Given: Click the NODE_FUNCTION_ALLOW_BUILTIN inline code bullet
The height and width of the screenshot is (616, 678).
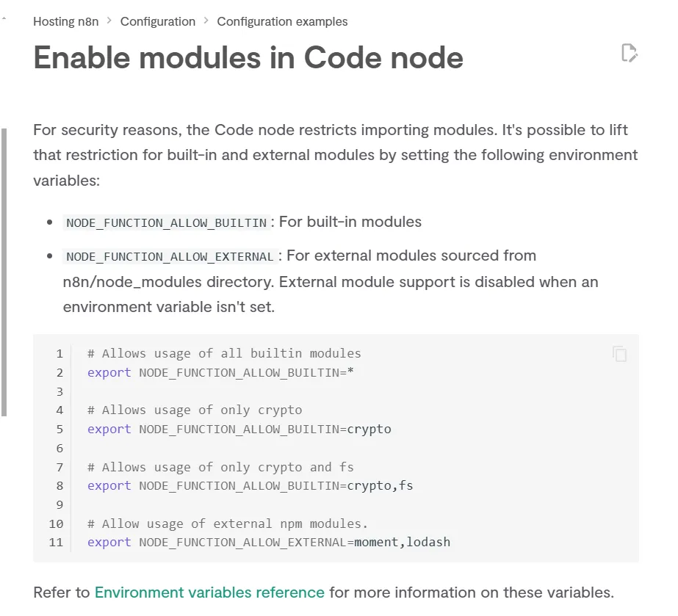Looking at the screenshot, I should [x=167, y=222].
